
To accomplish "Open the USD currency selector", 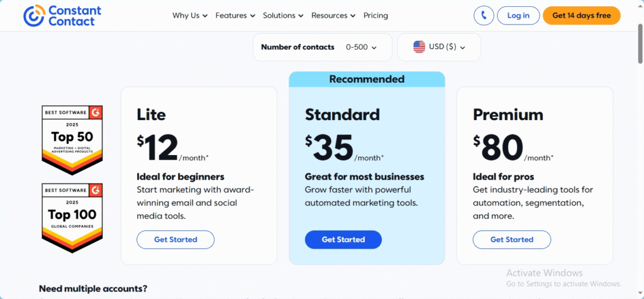I will (439, 47).
